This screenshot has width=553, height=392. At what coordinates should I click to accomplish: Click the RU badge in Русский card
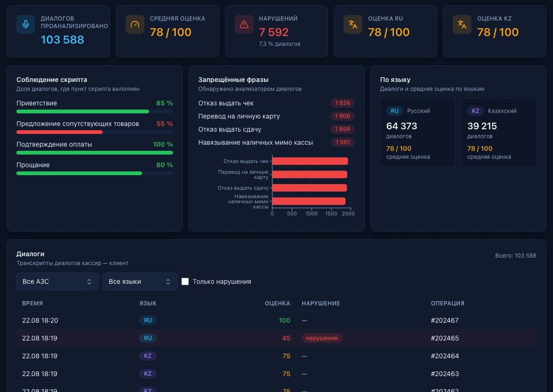tap(395, 111)
